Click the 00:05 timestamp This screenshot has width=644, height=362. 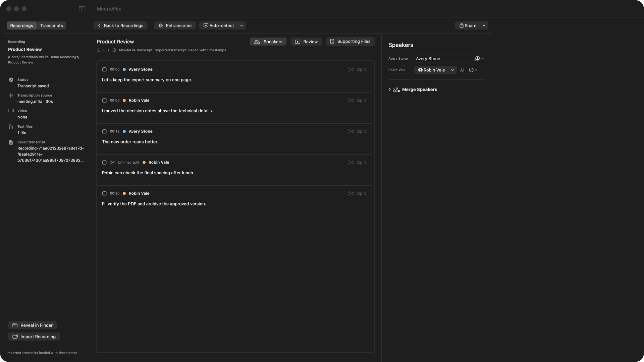point(115,101)
